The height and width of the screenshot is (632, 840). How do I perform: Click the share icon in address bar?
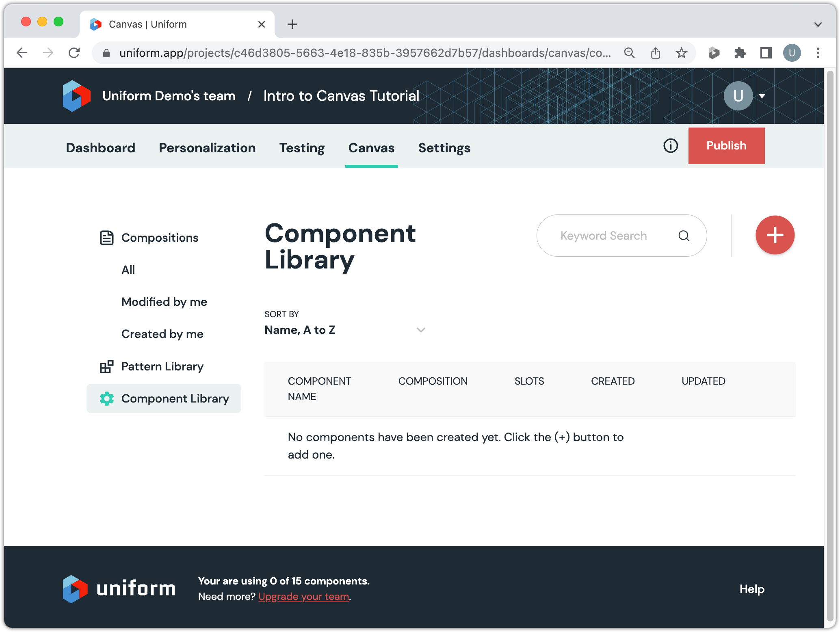[x=655, y=53]
